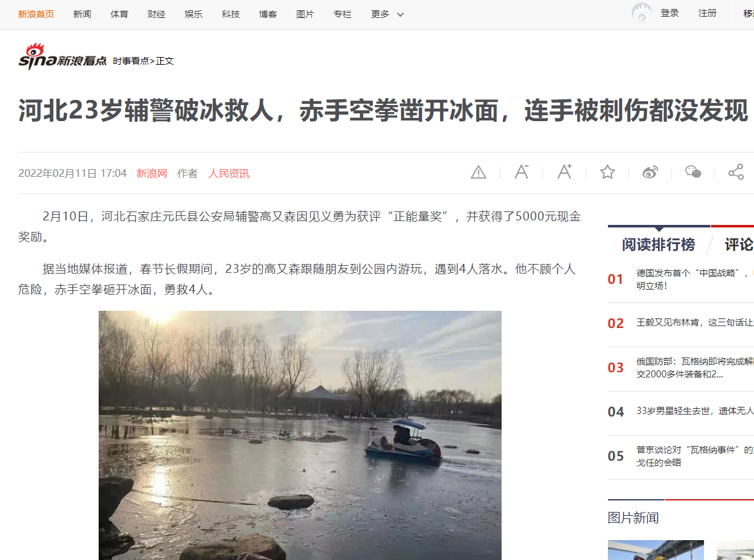The image size is (754, 560).
Task: Go to the 科技 section
Action: [231, 15]
